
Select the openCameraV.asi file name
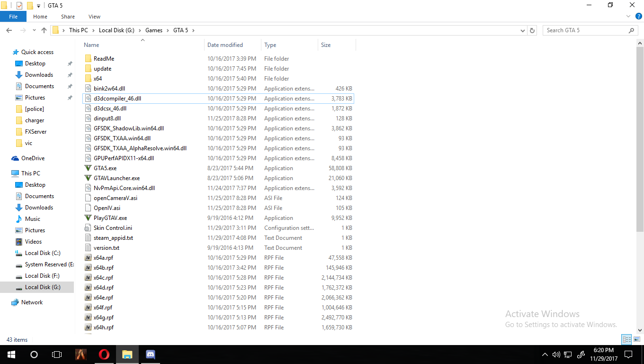tap(116, 198)
